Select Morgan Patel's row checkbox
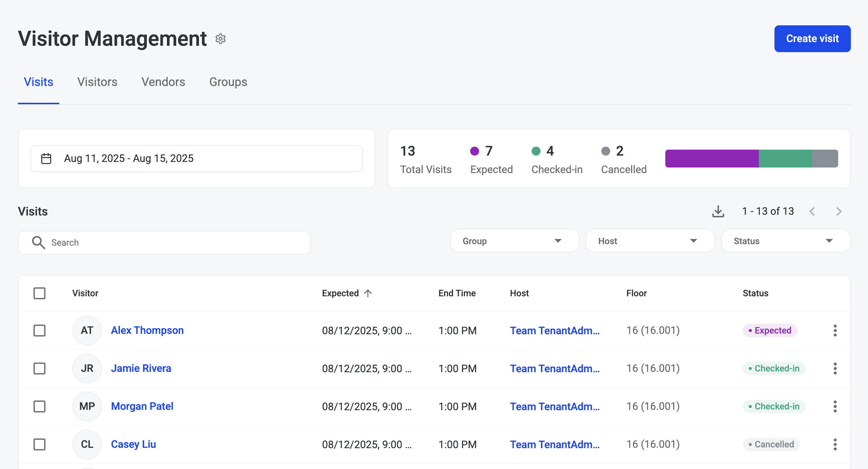 click(x=39, y=406)
